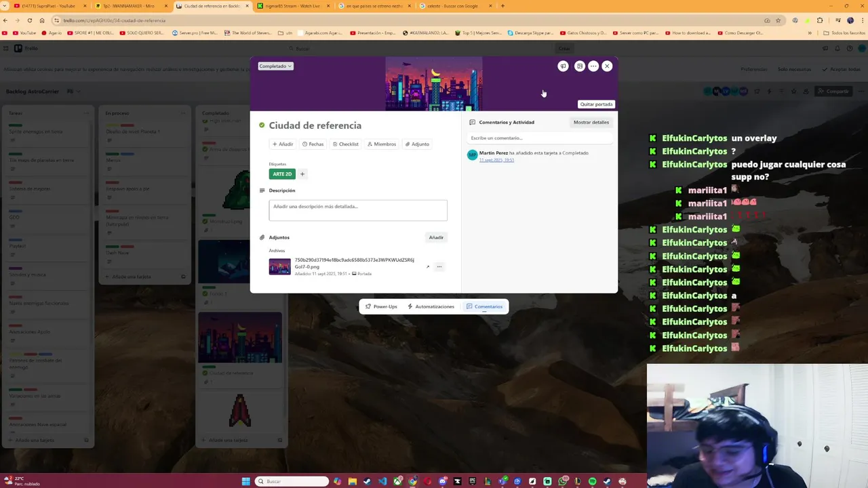Reload the page

tap(30, 20)
